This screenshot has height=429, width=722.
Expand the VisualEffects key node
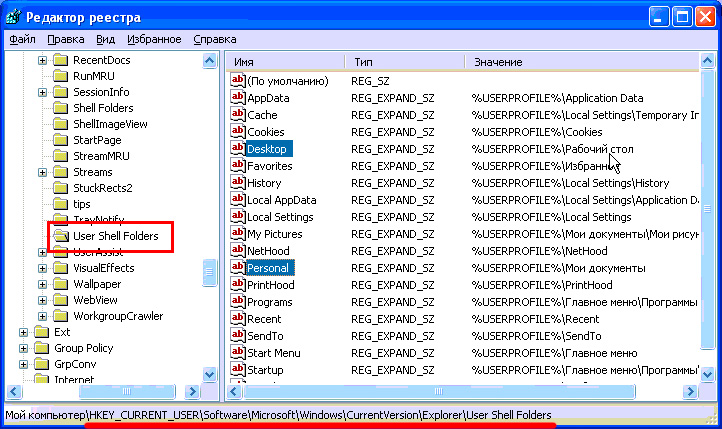[43, 268]
